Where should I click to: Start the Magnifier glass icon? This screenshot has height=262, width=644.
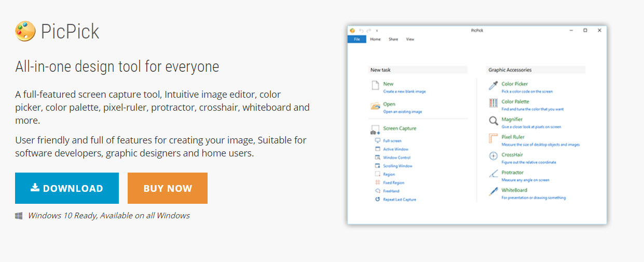[494, 121]
